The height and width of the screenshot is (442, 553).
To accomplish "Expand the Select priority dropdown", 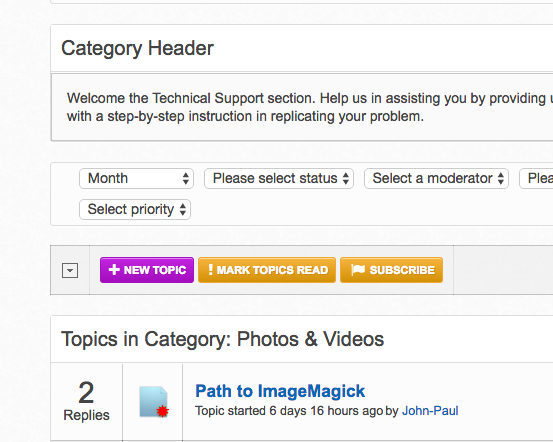I will pyautogui.click(x=135, y=210).
